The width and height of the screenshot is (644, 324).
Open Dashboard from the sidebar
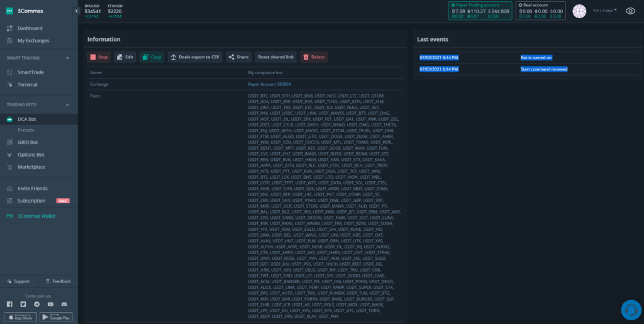point(30,28)
